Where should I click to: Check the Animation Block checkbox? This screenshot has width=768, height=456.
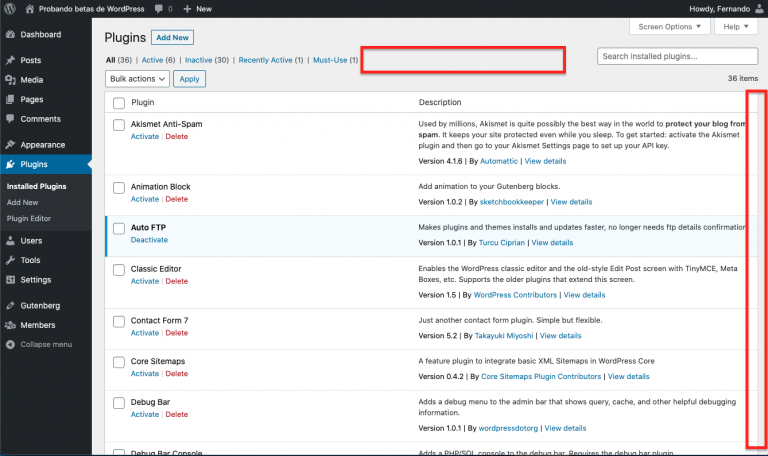coord(119,188)
